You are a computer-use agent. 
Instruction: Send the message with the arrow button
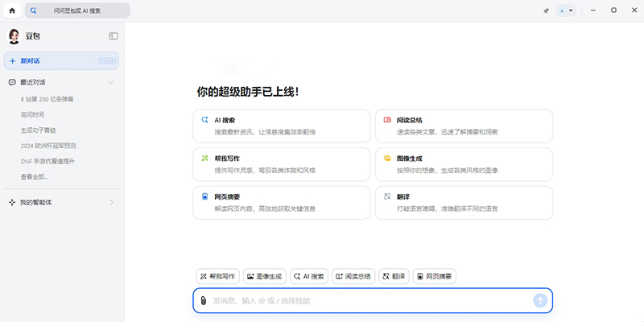[540, 300]
